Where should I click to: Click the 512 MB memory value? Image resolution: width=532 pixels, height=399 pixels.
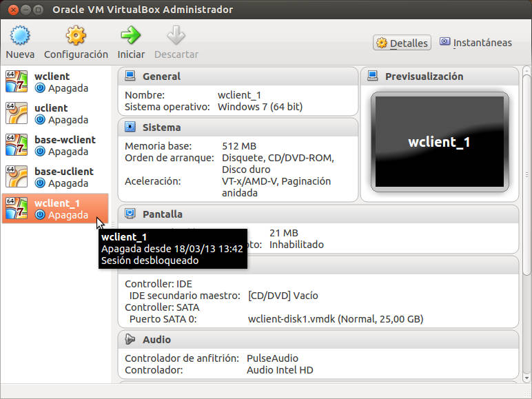(x=239, y=146)
